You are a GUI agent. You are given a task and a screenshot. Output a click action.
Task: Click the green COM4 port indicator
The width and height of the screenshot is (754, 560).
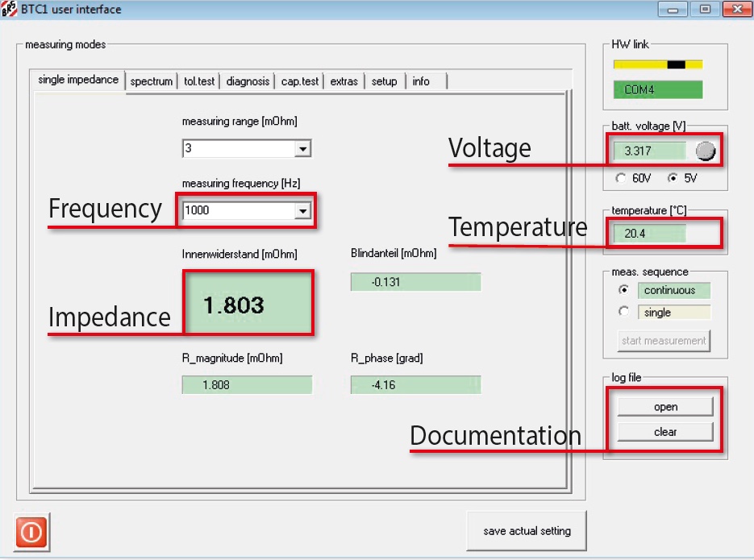click(658, 89)
